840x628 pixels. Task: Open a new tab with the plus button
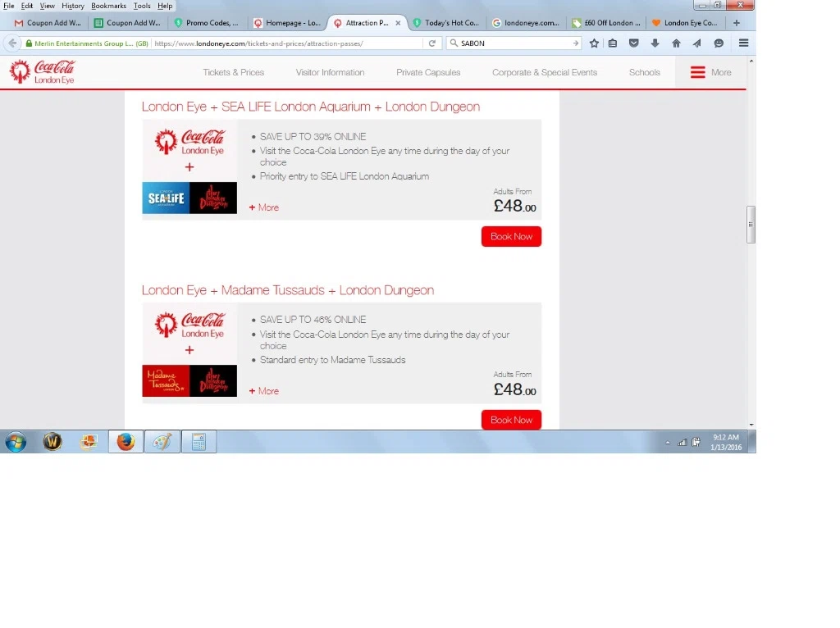737,23
